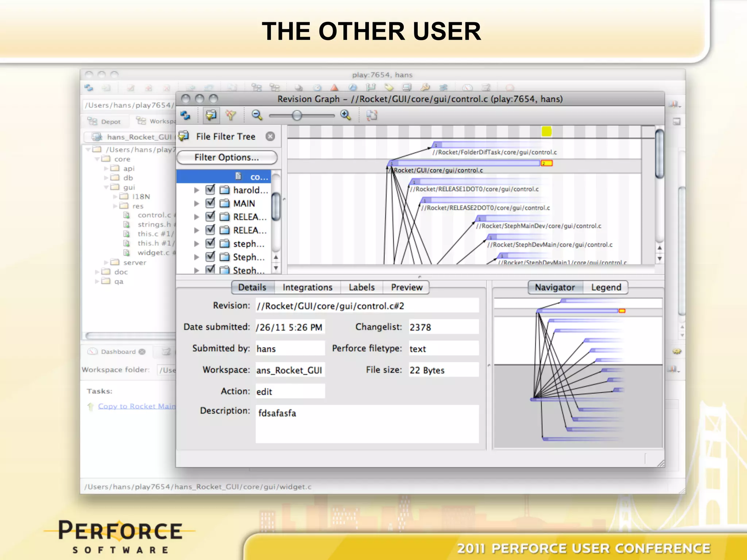Click the revision graph vertical scrollbar
Screen dimensions: 747x560
pyautogui.click(x=659, y=153)
